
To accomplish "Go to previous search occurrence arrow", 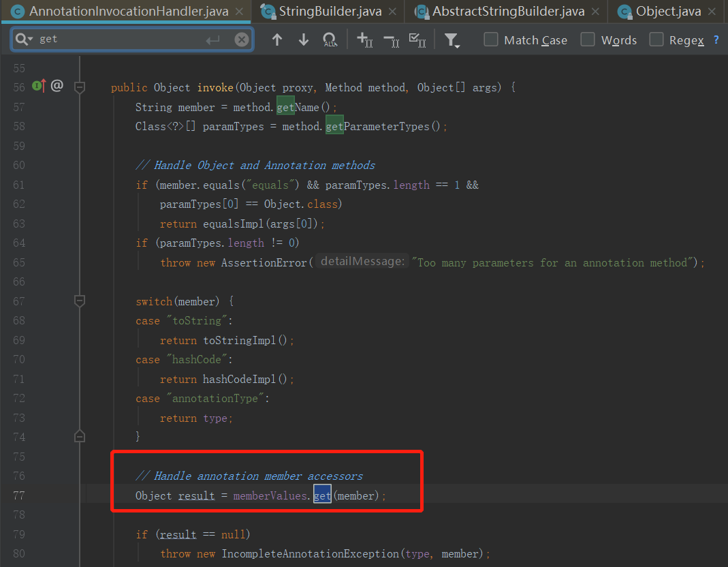I will (x=276, y=40).
